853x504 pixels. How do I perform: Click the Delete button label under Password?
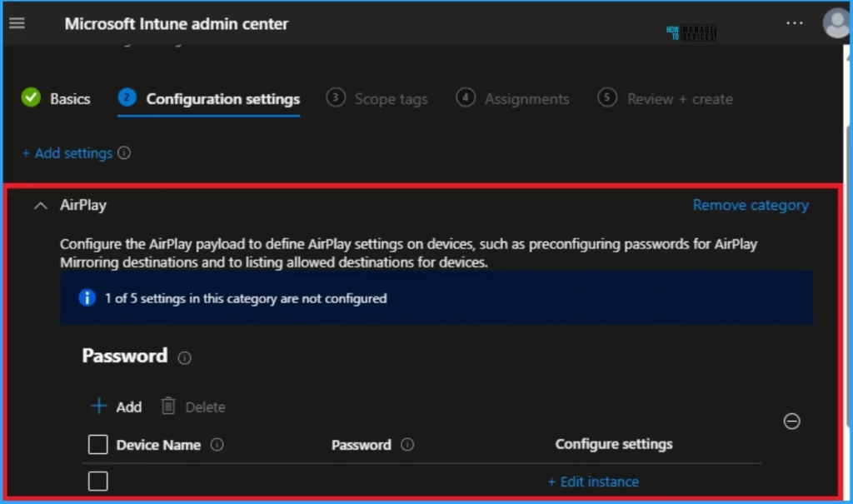(205, 407)
